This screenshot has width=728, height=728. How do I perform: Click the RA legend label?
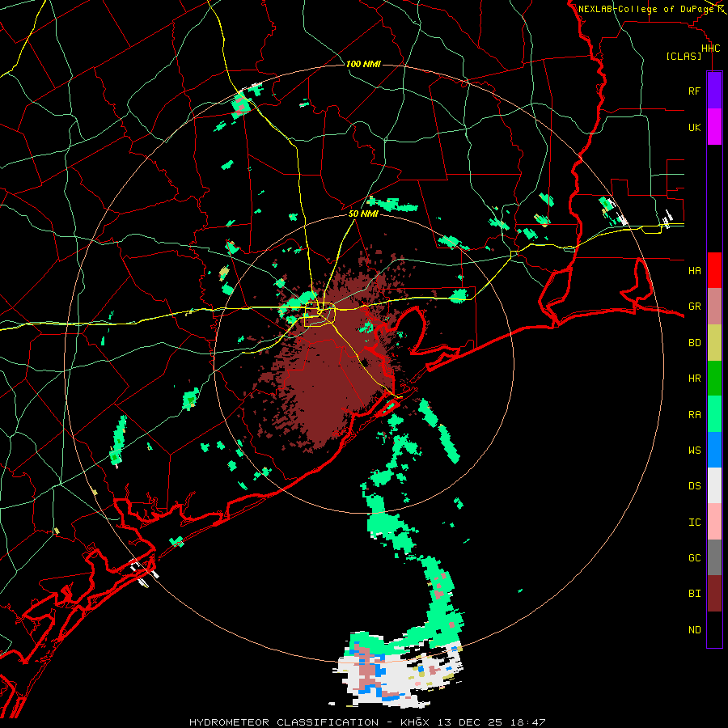coord(694,414)
